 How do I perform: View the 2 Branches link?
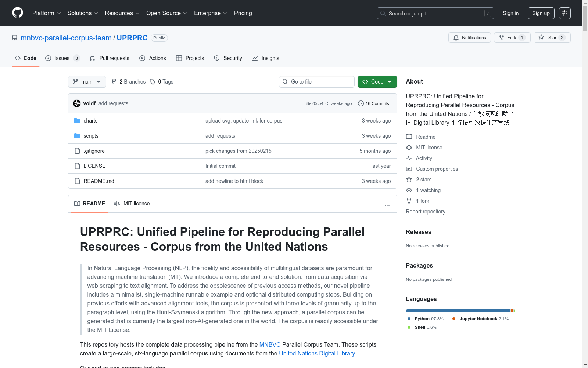point(129,82)
